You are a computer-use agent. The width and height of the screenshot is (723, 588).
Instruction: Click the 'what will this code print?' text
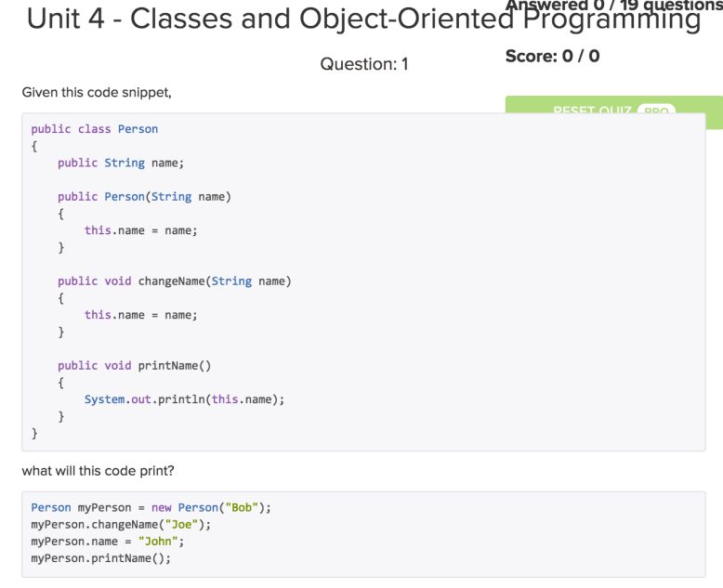pos(98,471)
